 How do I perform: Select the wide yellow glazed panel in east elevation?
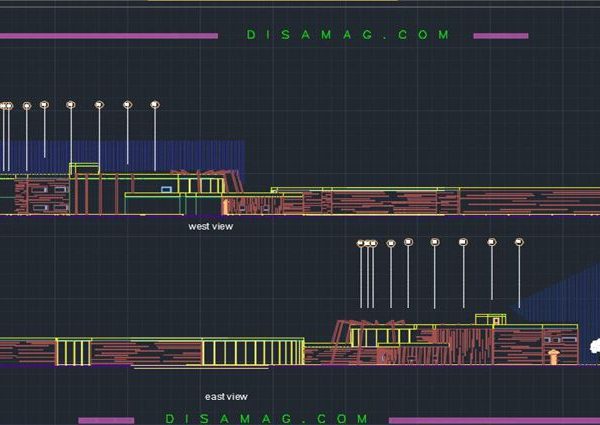click(x=252, y=352)
